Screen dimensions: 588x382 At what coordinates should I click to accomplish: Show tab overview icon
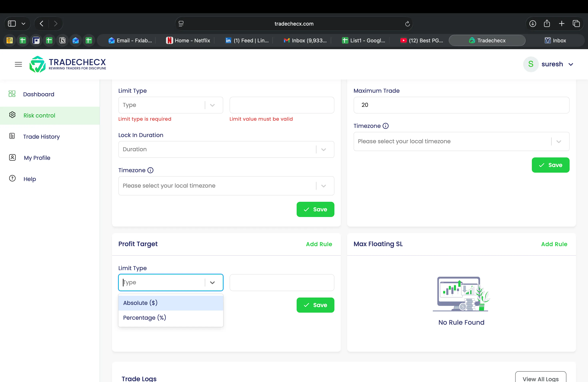(576, 24)
